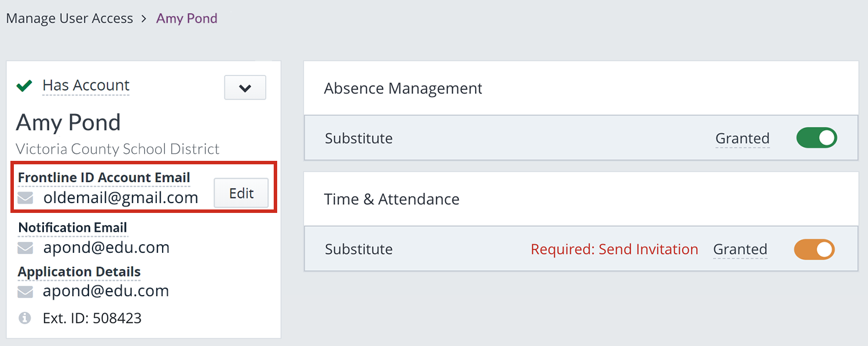Toggle off Absence Management Substitute access
The height and width of the screenshot is (346, 868).
816,138
